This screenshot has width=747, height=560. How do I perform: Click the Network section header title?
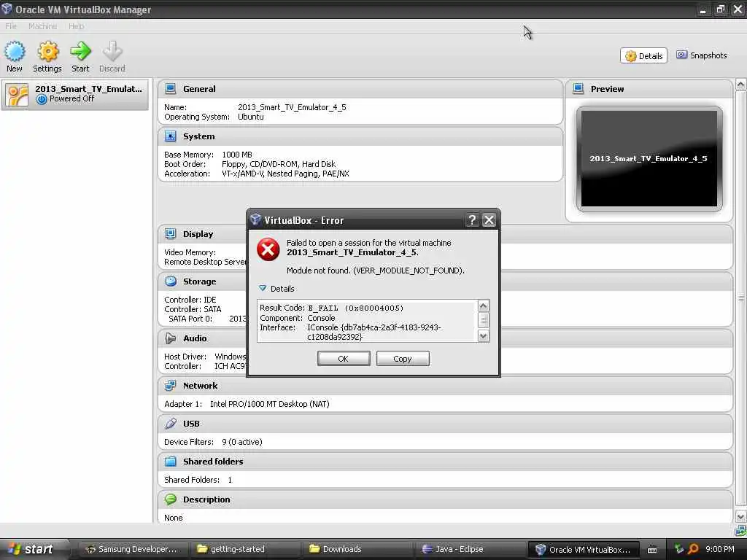point(200,385)
